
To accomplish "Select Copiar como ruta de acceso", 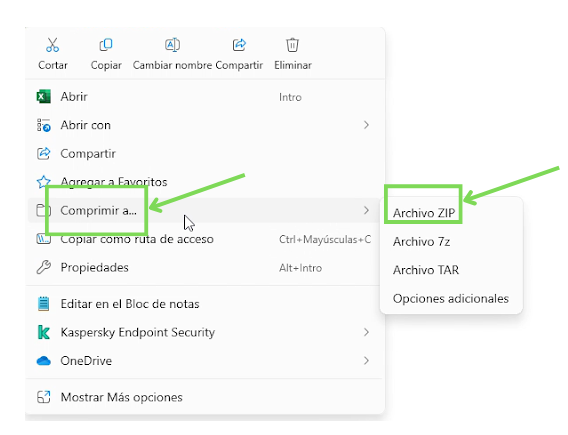I will (x=205, y=239).
